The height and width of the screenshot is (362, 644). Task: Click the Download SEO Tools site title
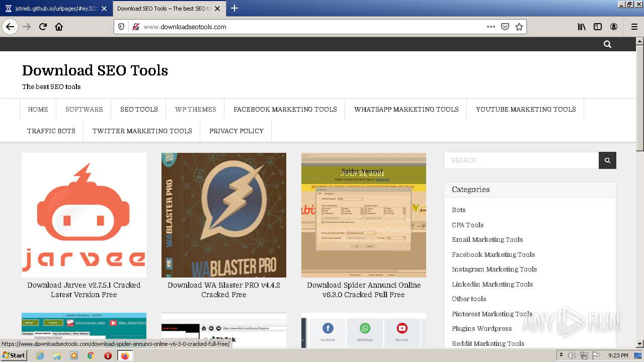[x=95, y=70]
